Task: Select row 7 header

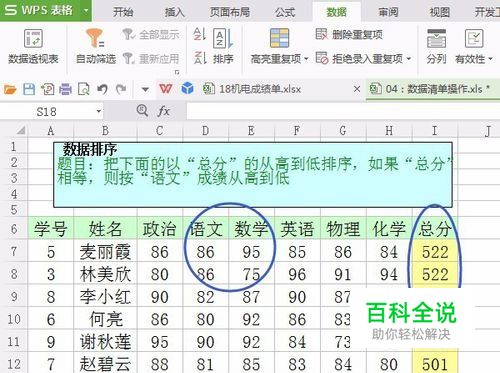Action: (x=14, y=251)
